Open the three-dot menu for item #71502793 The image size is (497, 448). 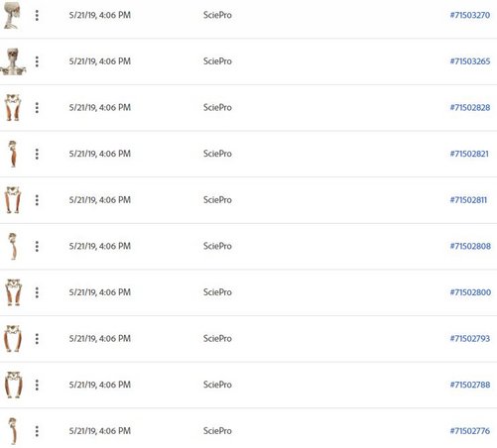pyautogui.click(x=37, y=339)
